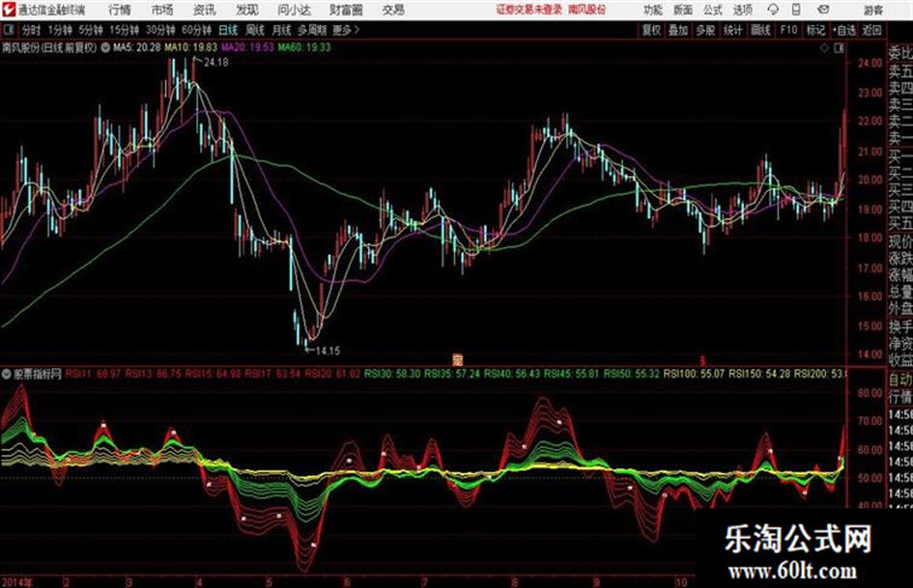Image resolution: width=913 pixels, height=588 pixels.
Task: Click the 标记 mark button
Action: [x=815, y=30]
